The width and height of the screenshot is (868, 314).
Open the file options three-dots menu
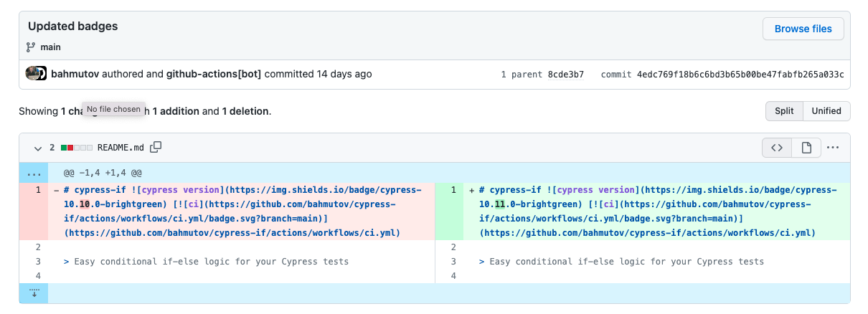point(833,148)
